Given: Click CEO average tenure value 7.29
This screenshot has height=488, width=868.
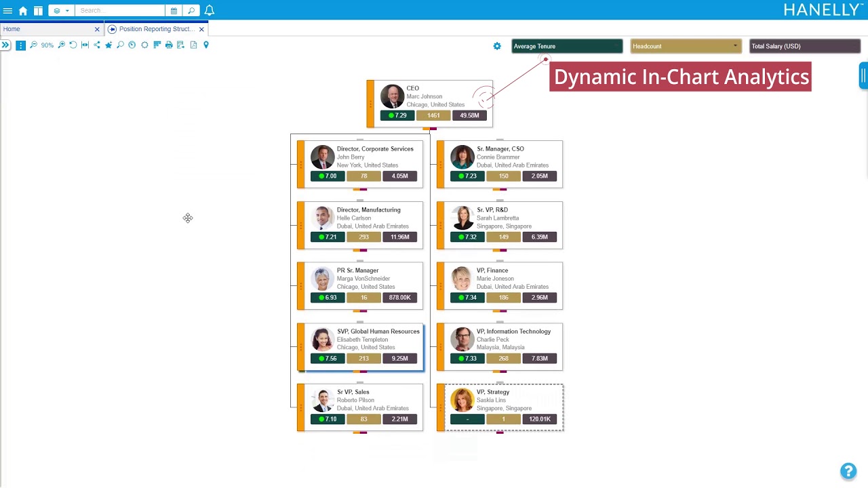Looking at the screenshot, I should pyautogui.click(x=397, y=115).
